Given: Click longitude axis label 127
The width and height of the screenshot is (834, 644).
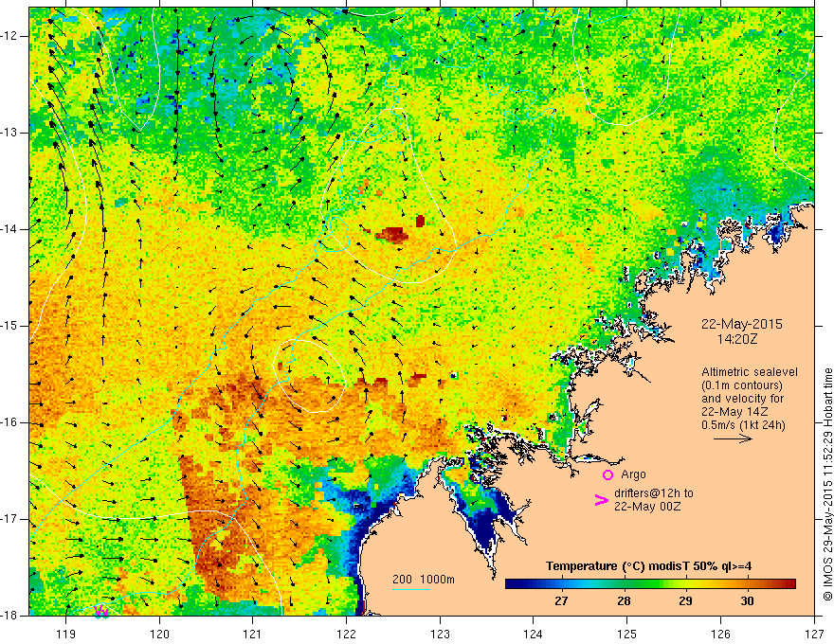Looking at the screenshot, I should [x=814, y=634].
